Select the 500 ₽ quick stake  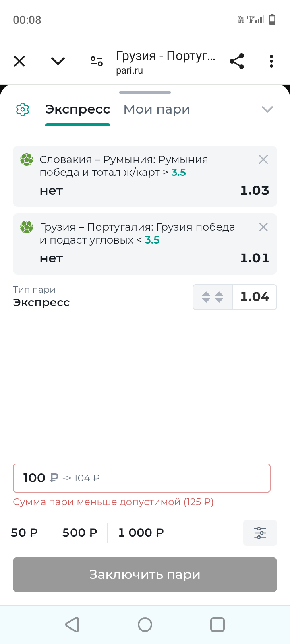(80, 533)
